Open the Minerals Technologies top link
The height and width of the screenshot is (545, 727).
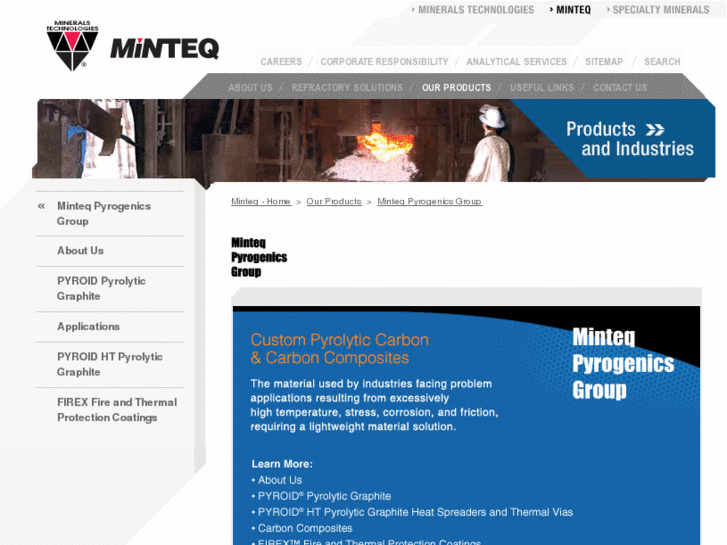476,10
